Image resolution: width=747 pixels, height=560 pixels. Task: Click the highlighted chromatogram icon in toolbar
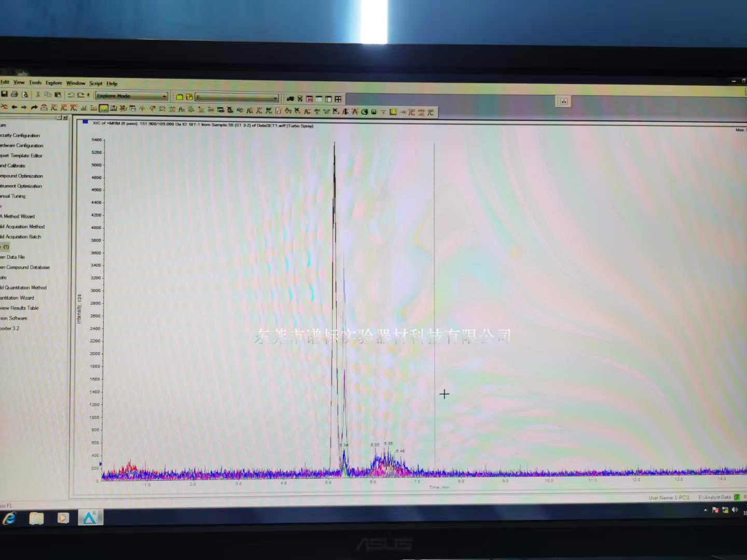click(104, 108)
